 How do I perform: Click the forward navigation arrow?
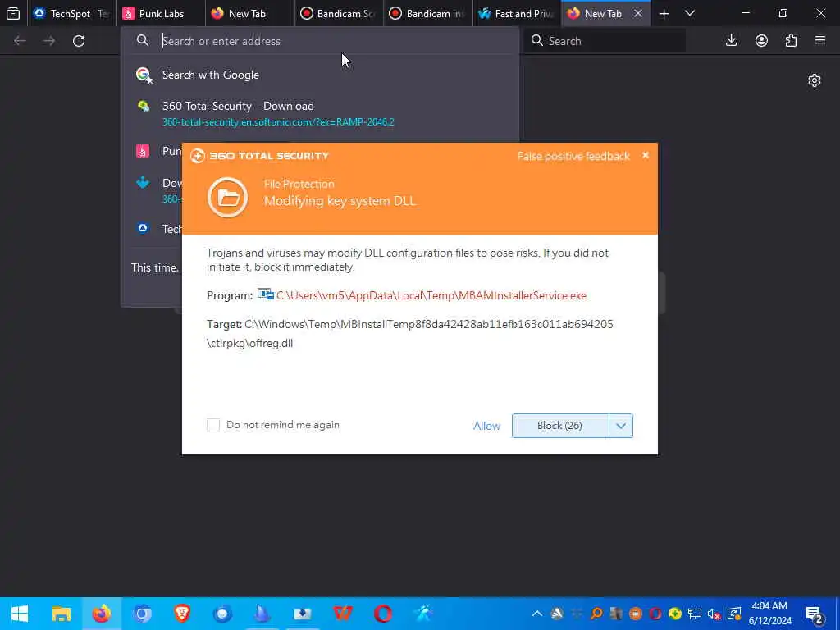tap(49, 41)
